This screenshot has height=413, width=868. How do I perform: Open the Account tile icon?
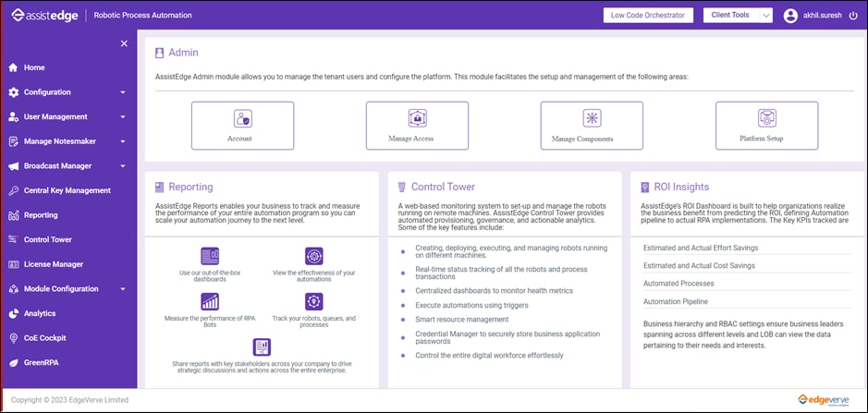click(242, 119)
